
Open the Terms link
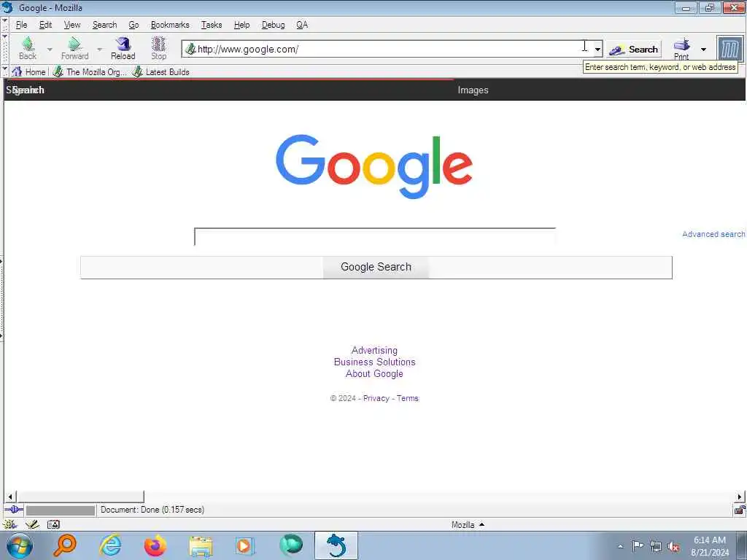407,398
